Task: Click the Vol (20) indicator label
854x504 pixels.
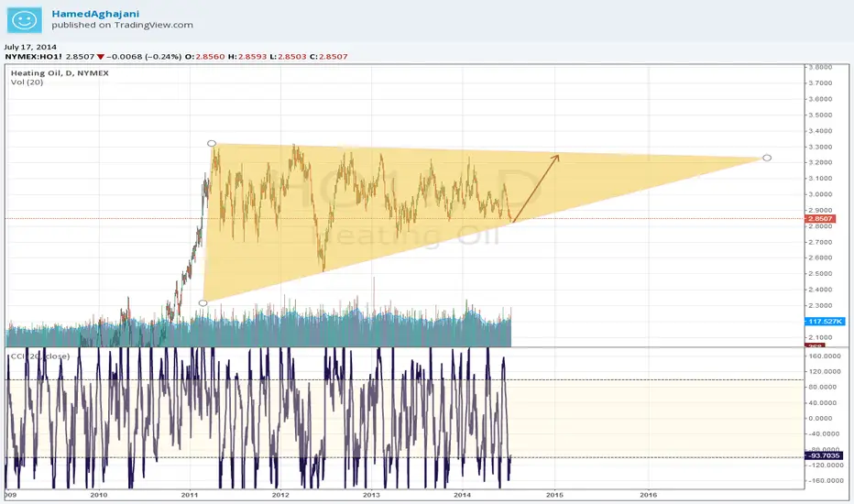Action: pyautogui.click(x=27, y=82)
